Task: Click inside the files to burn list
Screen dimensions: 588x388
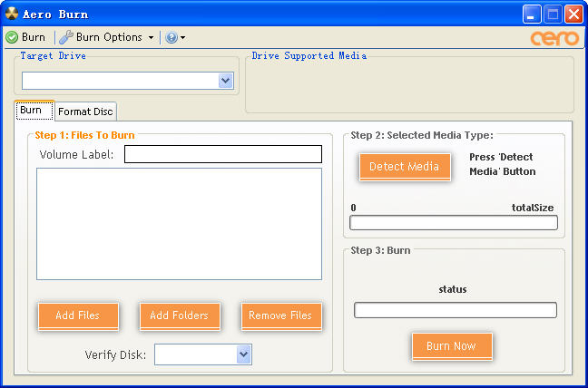Action: (179, 224)
